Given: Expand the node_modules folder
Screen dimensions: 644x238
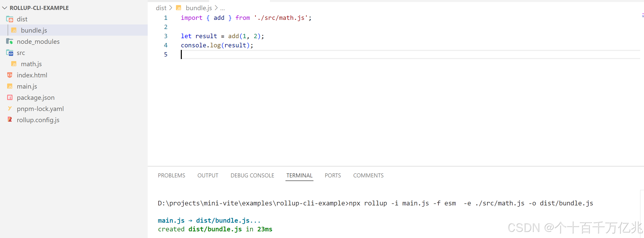Looking at the screenshot, I should [x=38, y=41].
